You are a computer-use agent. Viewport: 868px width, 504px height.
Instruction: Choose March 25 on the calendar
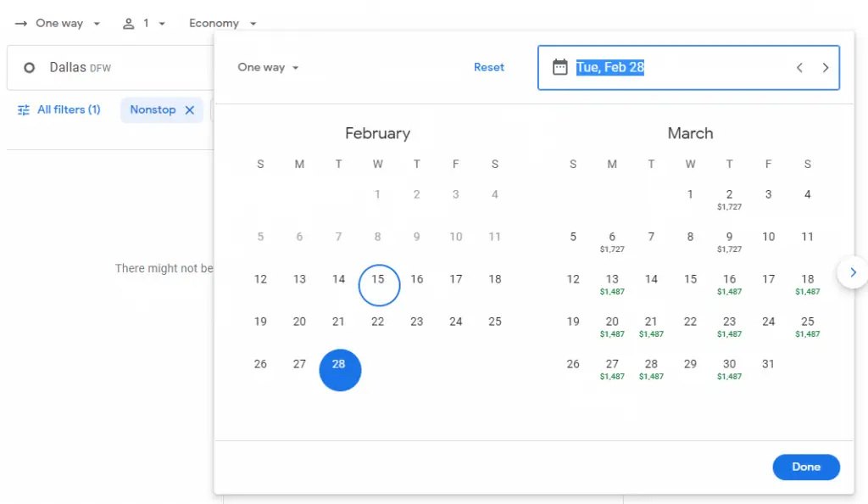point(807,326)
